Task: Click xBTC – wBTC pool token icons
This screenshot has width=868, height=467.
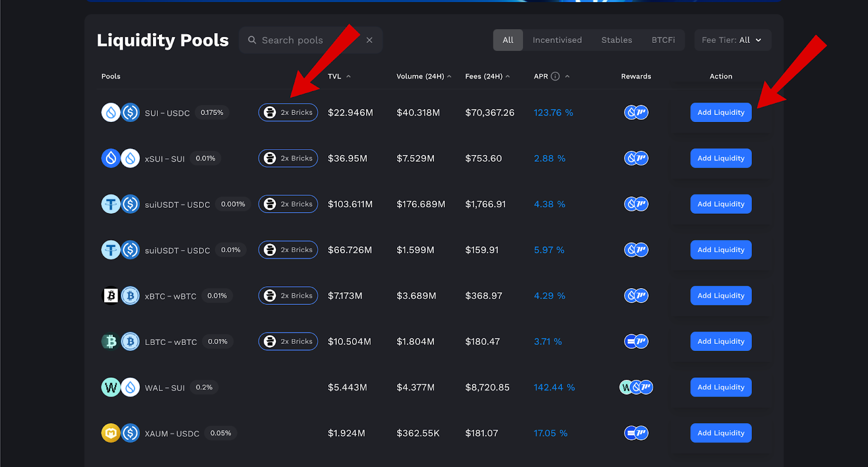Action: tap(120, 296)
